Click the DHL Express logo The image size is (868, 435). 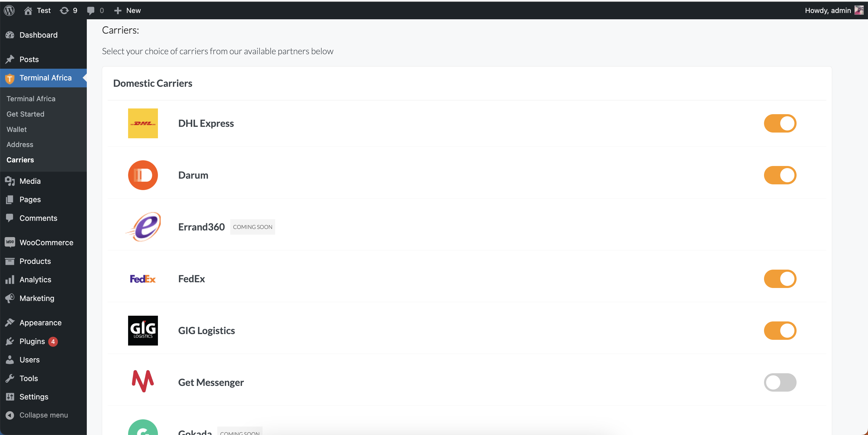tap(143, 123)
